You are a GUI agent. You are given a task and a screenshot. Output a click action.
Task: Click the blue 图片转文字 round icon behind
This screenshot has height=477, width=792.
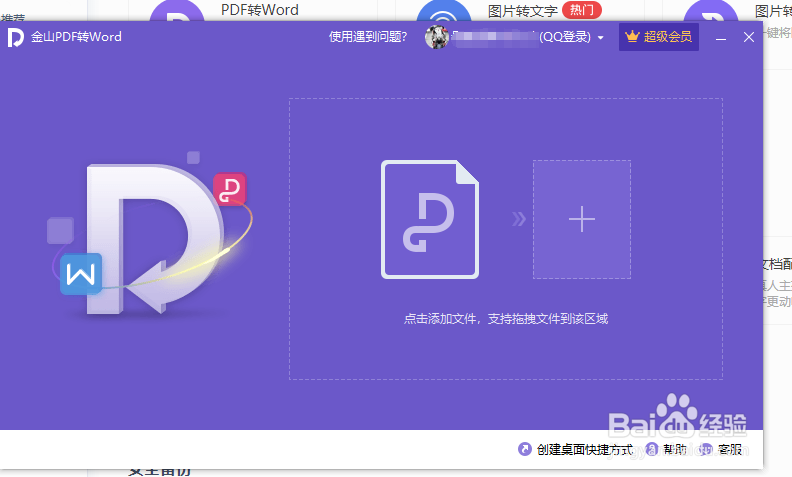443,11
